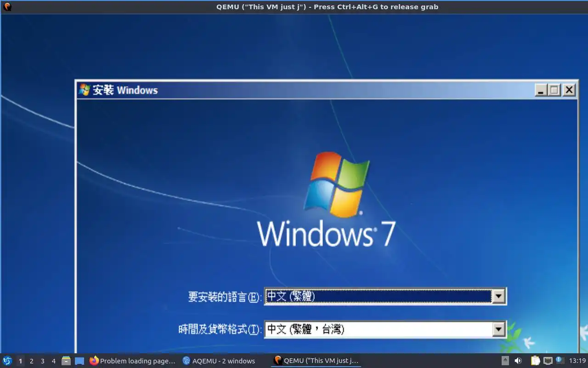Open the Lubuntu application menu
This screenshot has height=368, width=588.
coord(7,361)
